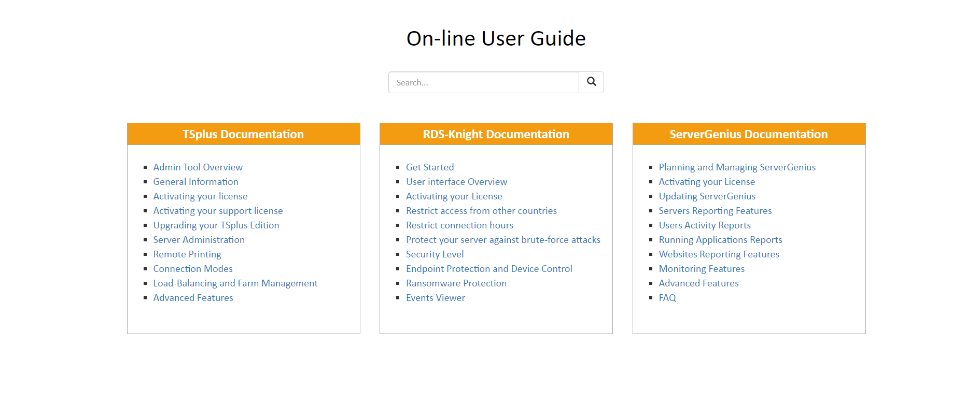Open Ransomware Protection link
Viewport: 980px width, 419px height.
click(x=456, y=283)
